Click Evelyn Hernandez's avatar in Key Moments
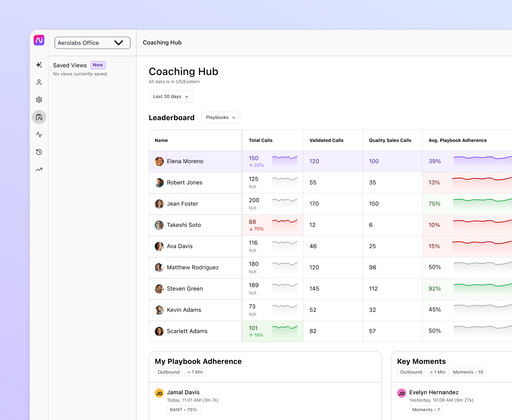This screenshot has height=420, width=512. [401, 393]
